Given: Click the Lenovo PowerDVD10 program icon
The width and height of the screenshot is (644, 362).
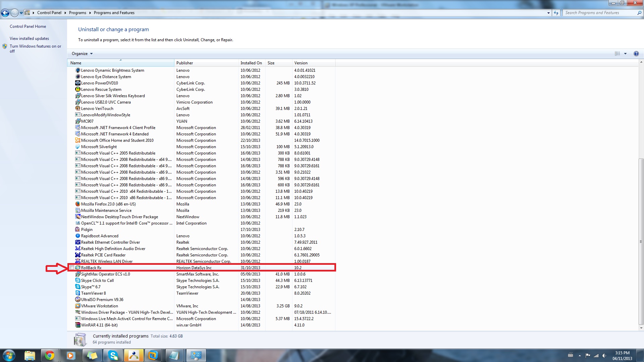Looking at the screenshot, I should click(x=78, y=83).
